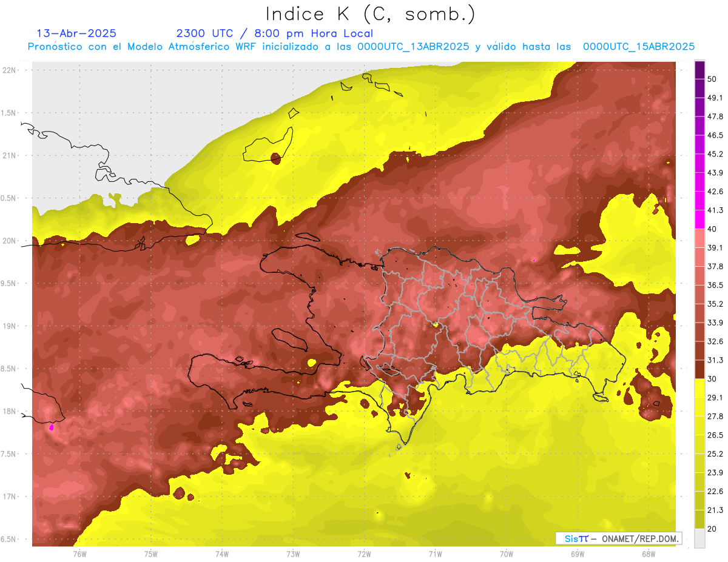The width and height of the screenshot is (728, 562).
Task: Click the '45.2' colorbar value
Action: pos(715,154)
